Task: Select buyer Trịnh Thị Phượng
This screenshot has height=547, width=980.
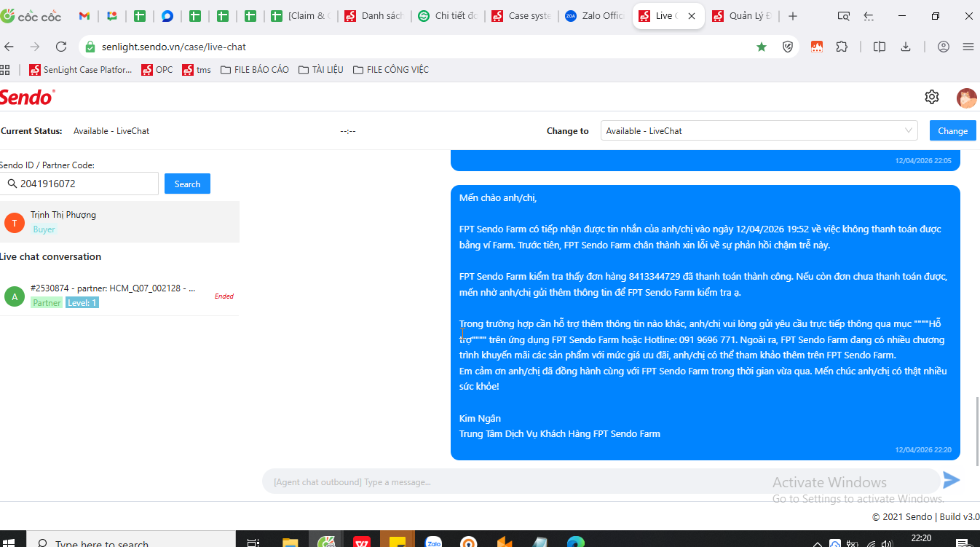Action: click(119, 221)
